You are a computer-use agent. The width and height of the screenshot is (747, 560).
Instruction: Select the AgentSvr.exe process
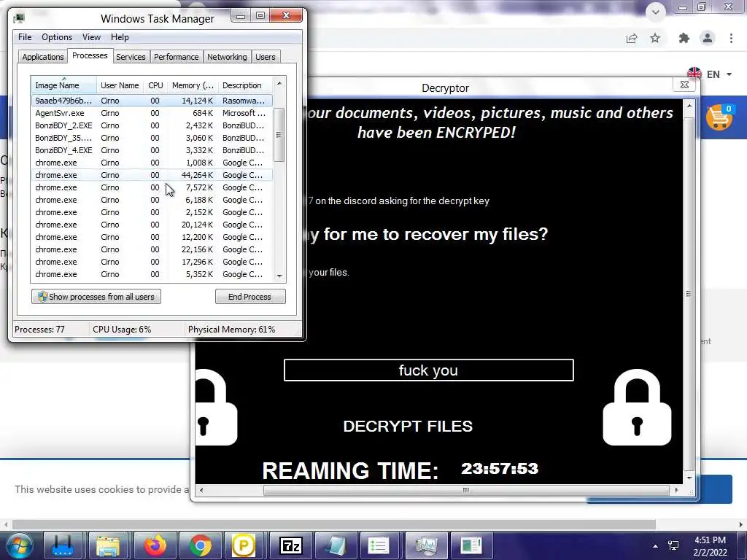tap(152, 113)
